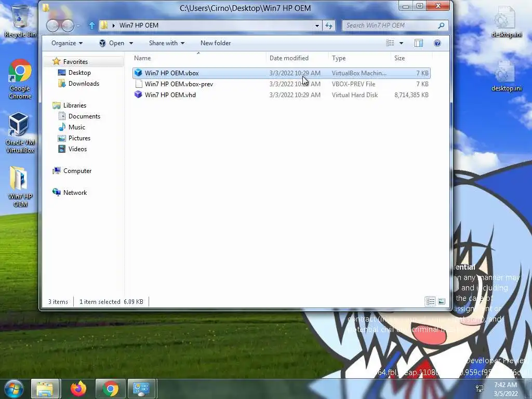This screenshot has width=532, height=399.
Task: Open the Music library
Action: (77, 127)
